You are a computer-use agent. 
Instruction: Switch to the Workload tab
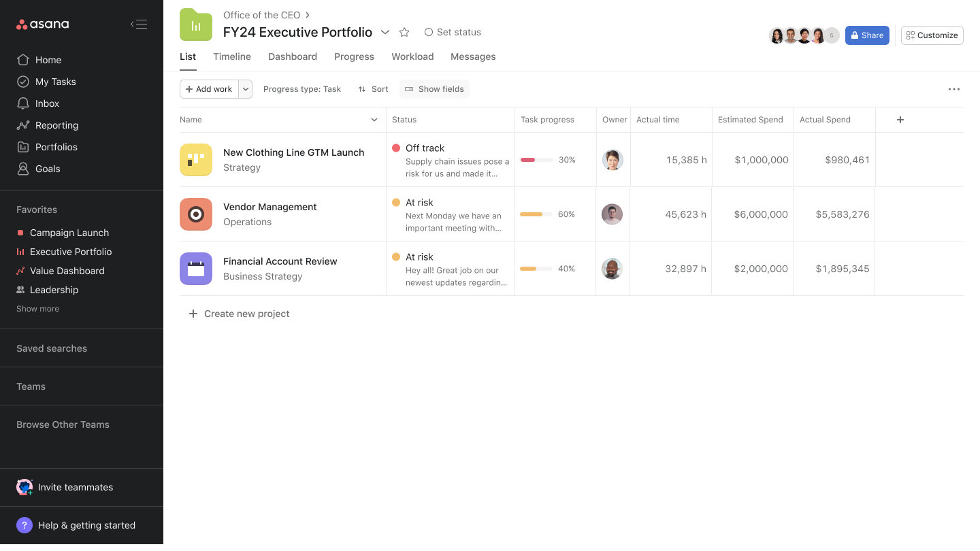click(x=412, y=56)
